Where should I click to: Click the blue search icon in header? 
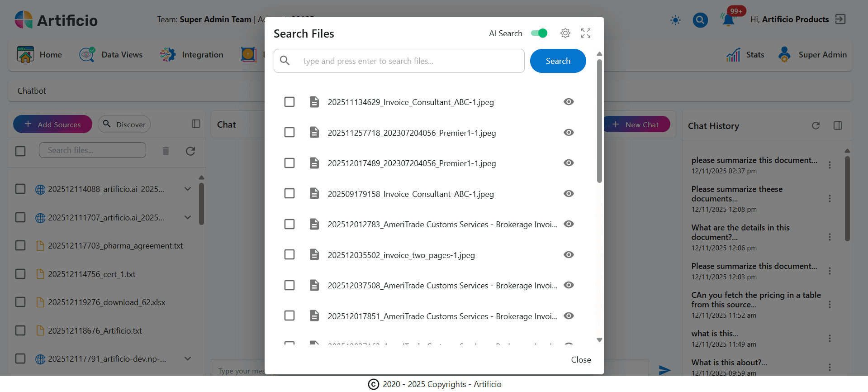click(x=700, y=20)
